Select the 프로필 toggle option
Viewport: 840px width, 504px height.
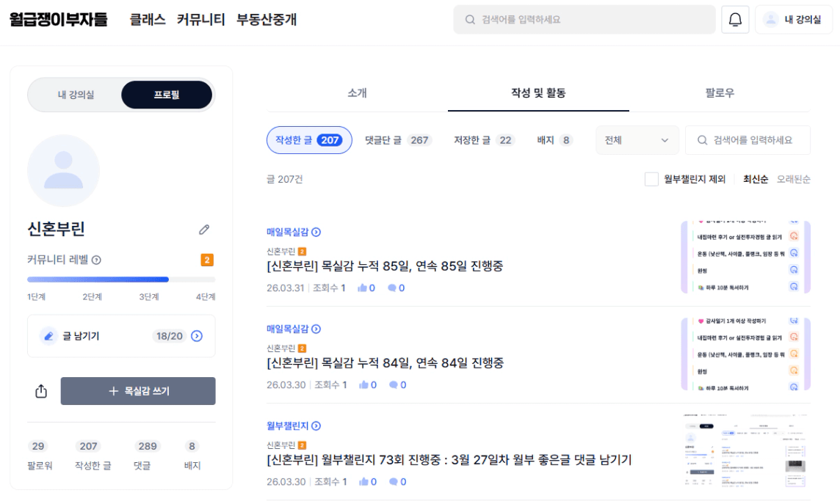[166, 95]
